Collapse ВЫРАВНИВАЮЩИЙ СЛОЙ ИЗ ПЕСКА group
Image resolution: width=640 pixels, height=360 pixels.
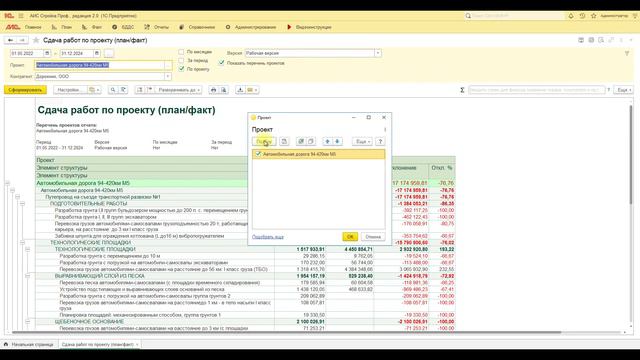pyautogui.click(x=27, y=276)
